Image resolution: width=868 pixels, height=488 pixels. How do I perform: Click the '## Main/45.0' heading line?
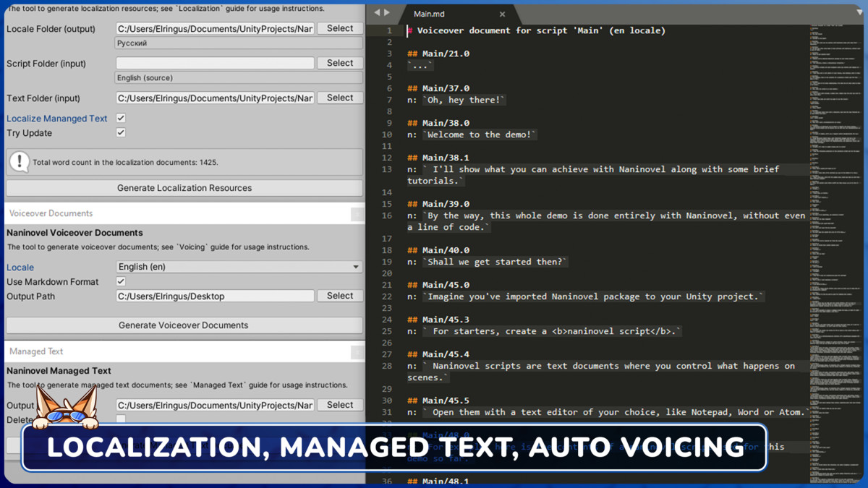[438, 285]
